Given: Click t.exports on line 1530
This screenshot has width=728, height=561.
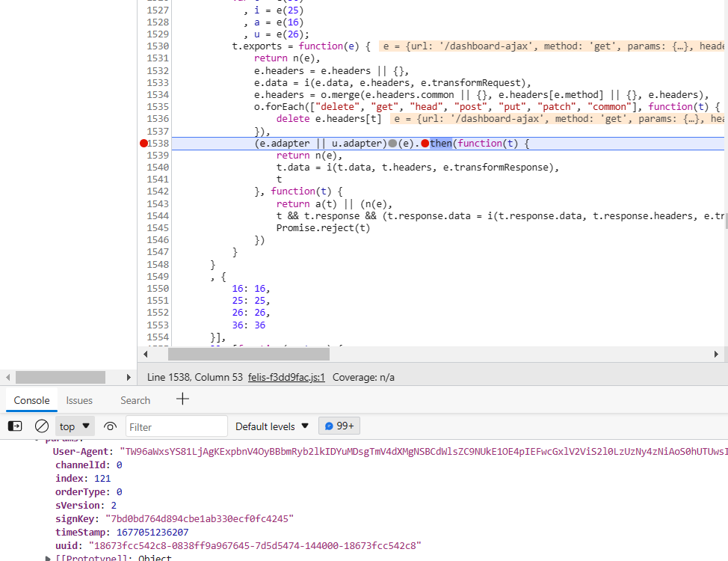Looking at the screenshot, I should pos(257,46).
